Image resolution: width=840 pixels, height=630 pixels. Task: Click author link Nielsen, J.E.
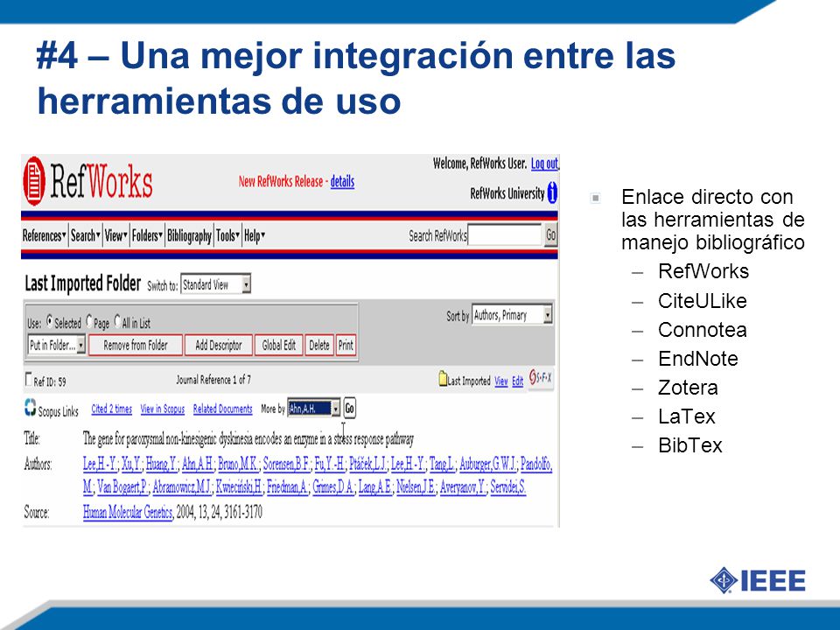416,487
